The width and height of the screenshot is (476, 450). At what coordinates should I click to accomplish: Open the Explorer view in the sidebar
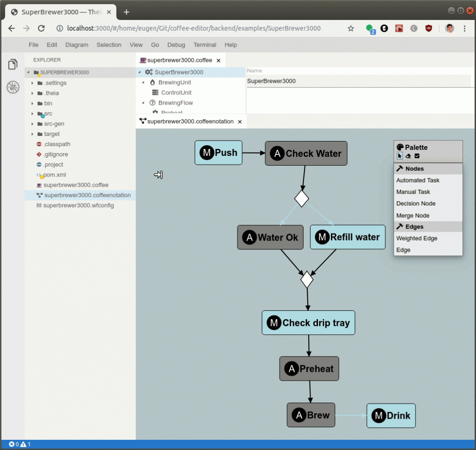pyautogui.click(x=13, y=65)
